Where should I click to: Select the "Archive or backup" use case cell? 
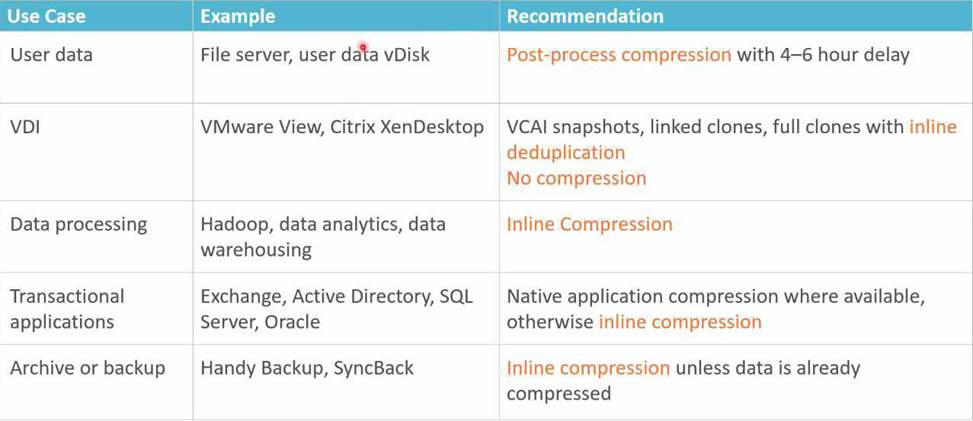click(87, 368)
